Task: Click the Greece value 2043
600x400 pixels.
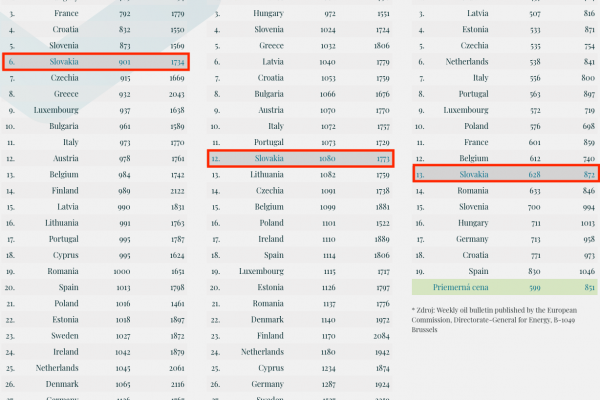Action: (177, 94)
